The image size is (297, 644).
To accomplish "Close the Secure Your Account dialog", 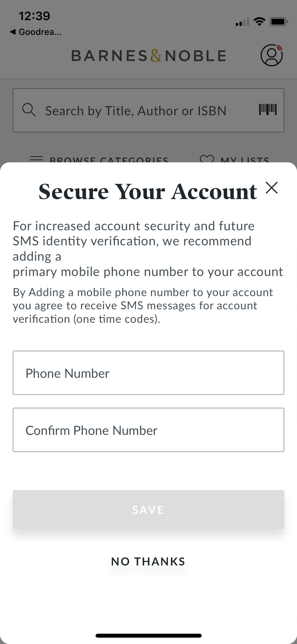I will [272, 188].
